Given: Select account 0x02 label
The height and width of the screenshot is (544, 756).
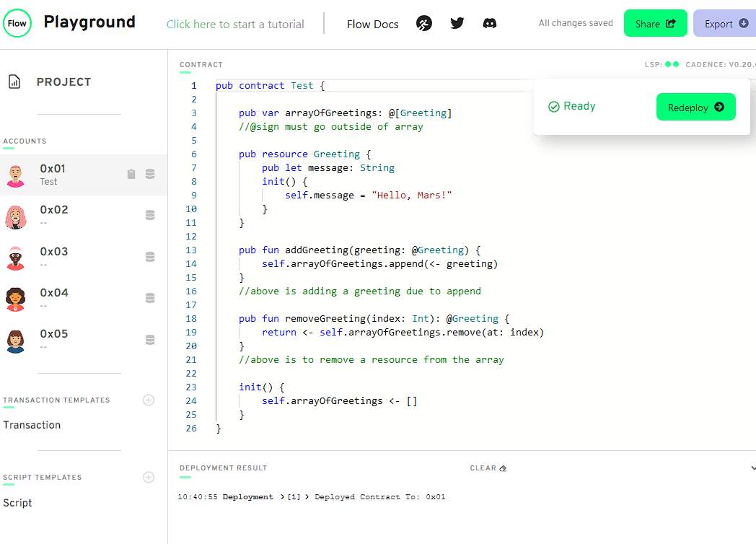Looking at the screenshot, I should (x=54, y=210).
